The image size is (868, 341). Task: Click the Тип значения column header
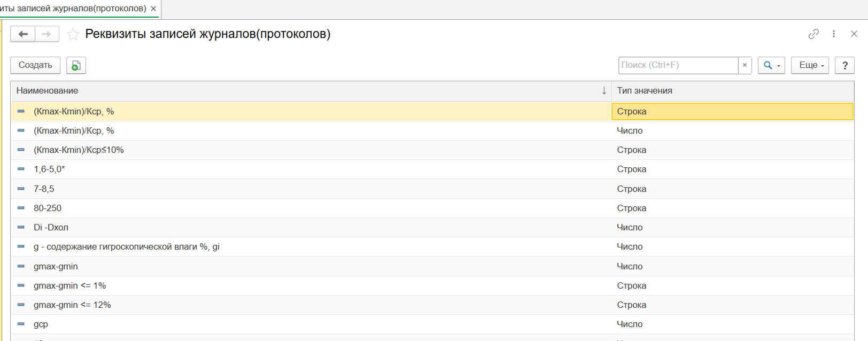645,91
